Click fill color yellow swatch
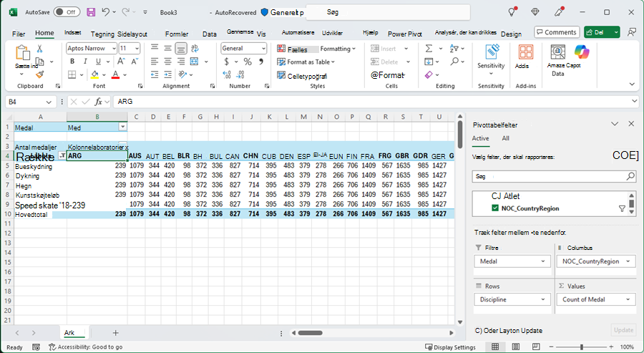 coord(95,74)
